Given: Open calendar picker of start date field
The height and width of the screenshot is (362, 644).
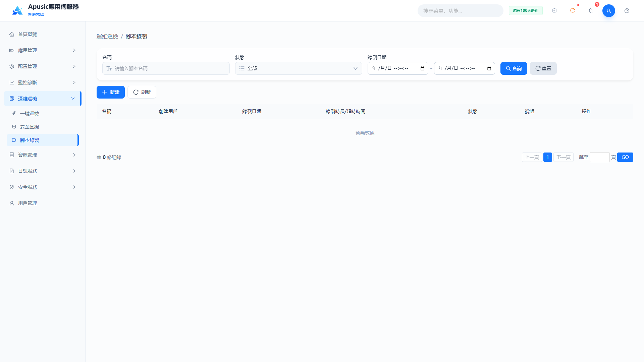Looking at the screenshot, I should (x=422, y=68).
